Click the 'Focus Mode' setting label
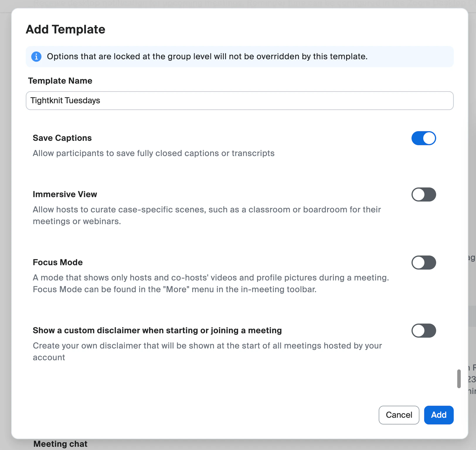476x450 pixels. tap(57, 262)
